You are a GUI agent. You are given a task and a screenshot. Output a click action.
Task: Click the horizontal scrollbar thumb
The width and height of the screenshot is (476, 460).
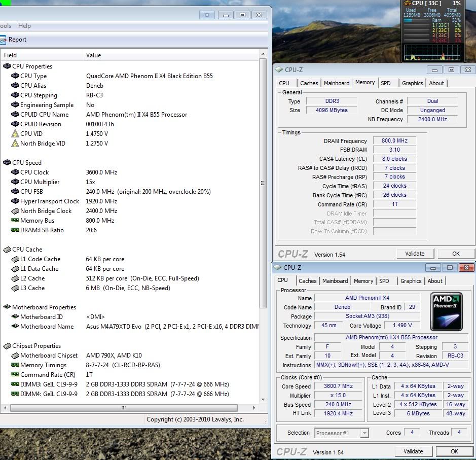pos(124,408)
